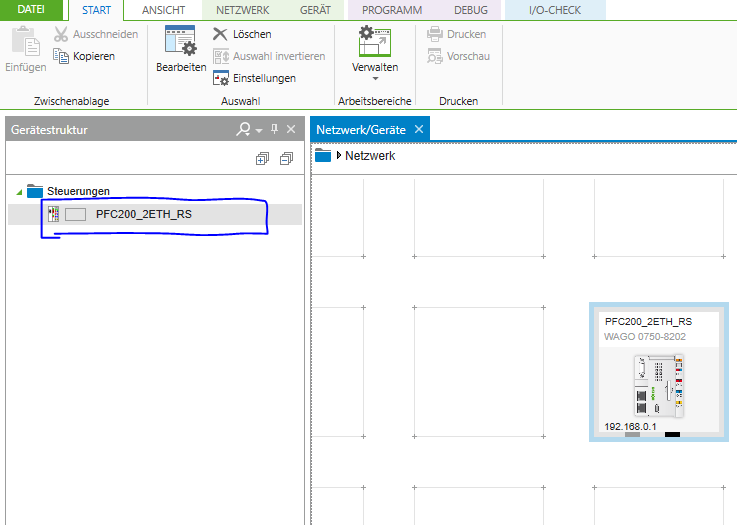The width and height of the screenshot is (737, 525).
Task: Click the search icon in Gerätestruktur panel
Action: click(x=243, y=129)
